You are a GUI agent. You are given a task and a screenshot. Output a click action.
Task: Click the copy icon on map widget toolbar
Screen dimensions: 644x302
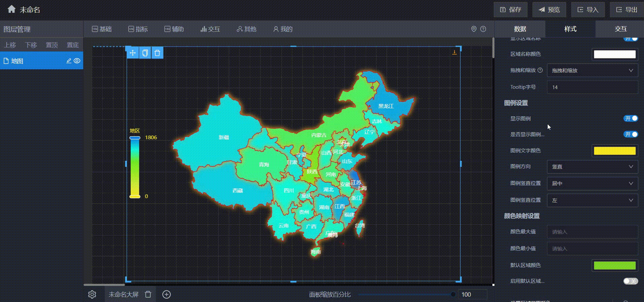145,53
